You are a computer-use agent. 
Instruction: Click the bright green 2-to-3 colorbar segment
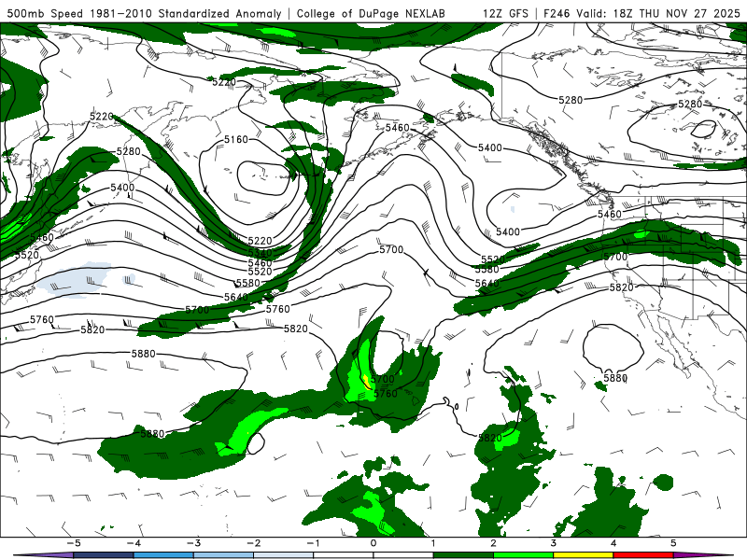524,555
